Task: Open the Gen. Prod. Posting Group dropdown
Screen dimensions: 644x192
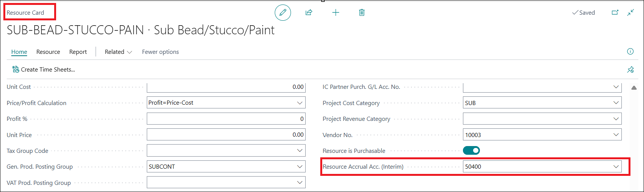Action: coord(300,166)
